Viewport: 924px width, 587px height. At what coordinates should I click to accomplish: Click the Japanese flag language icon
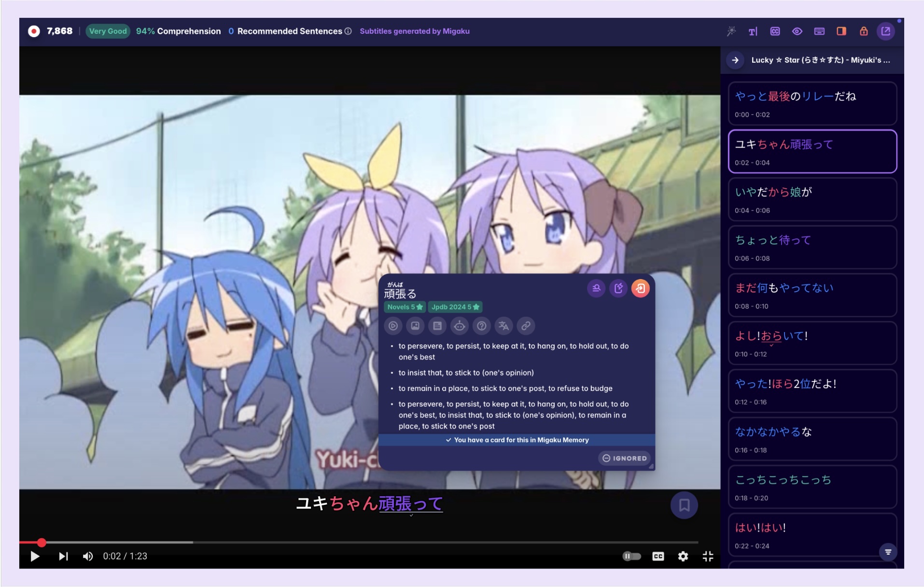point(34,31)
